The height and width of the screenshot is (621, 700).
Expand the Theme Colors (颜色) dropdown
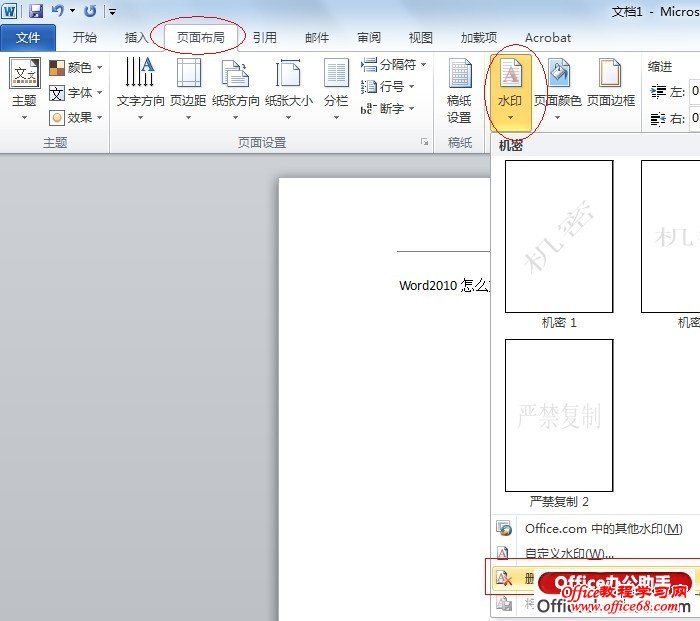point(77,67)
